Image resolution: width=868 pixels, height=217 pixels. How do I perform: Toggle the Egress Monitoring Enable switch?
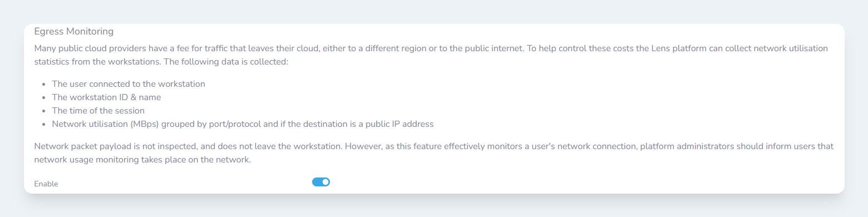pyautogui.click(x=321, y=182)
